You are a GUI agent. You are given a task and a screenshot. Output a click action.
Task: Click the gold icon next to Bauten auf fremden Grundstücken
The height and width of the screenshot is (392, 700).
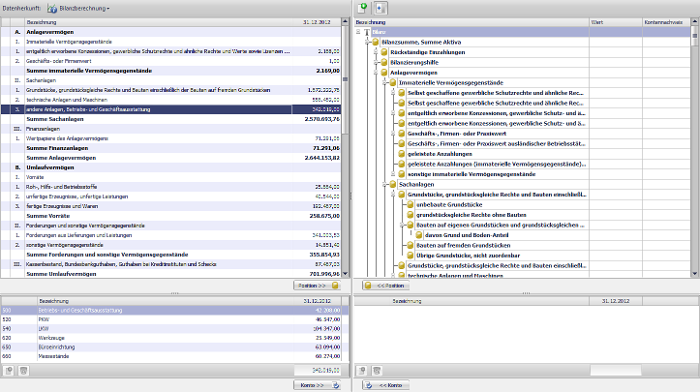pos(410,245)
